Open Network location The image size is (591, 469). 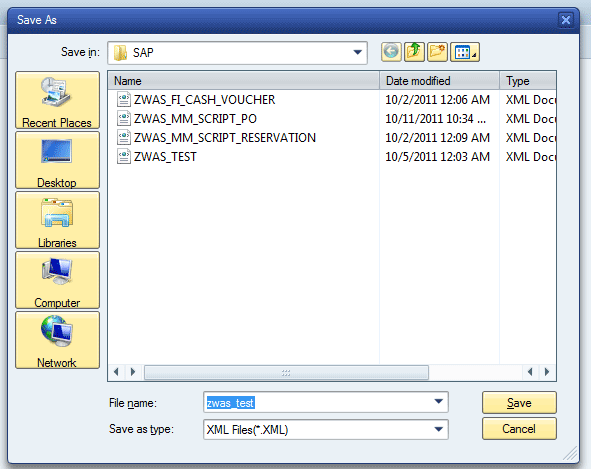tap(57, 340)
